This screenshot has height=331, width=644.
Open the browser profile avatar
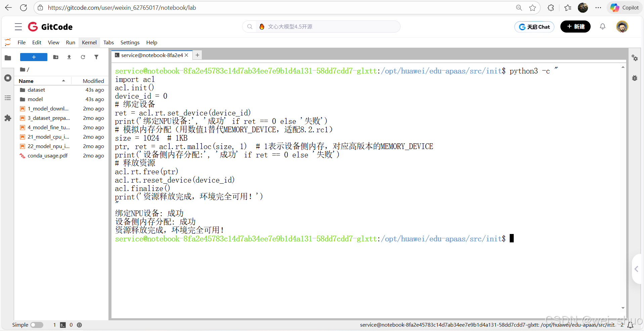pyautogui.click(x=583, y=7)
